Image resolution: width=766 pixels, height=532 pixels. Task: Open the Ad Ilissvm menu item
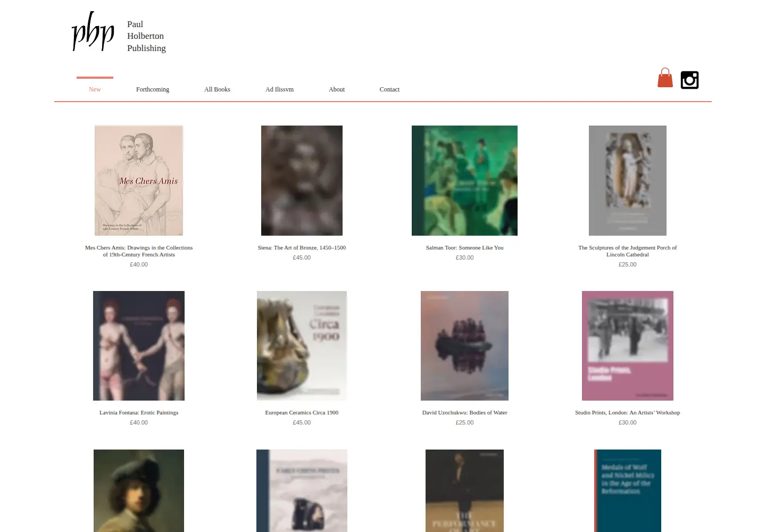279,89
